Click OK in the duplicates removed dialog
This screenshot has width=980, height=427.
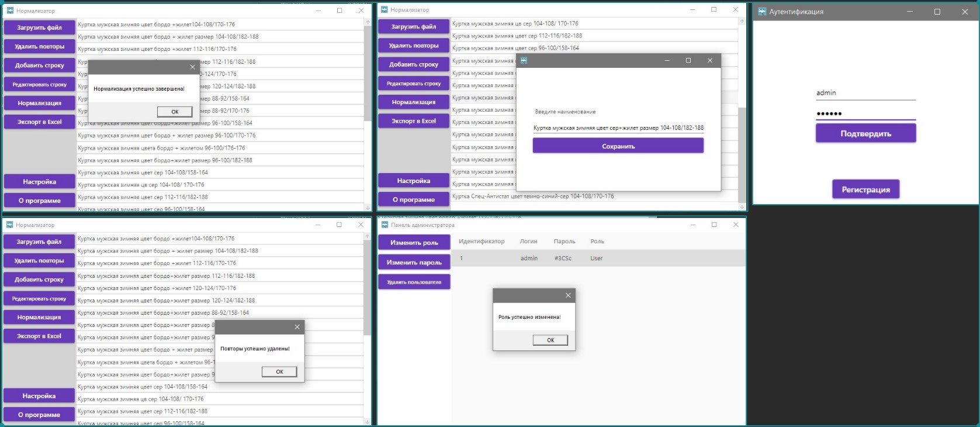279,371
